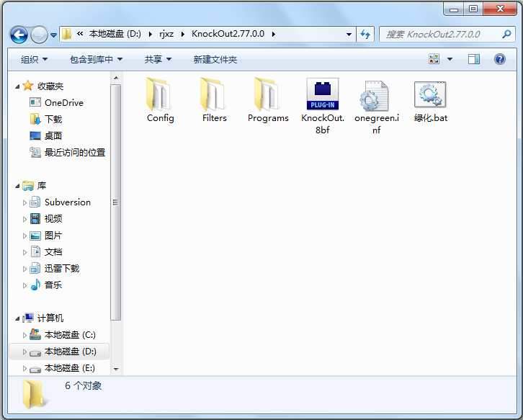This screenshot has width=523, height=420.
Task: Expand the 本地磁盘 (C:) drive node
Action: tap(24, 335)
